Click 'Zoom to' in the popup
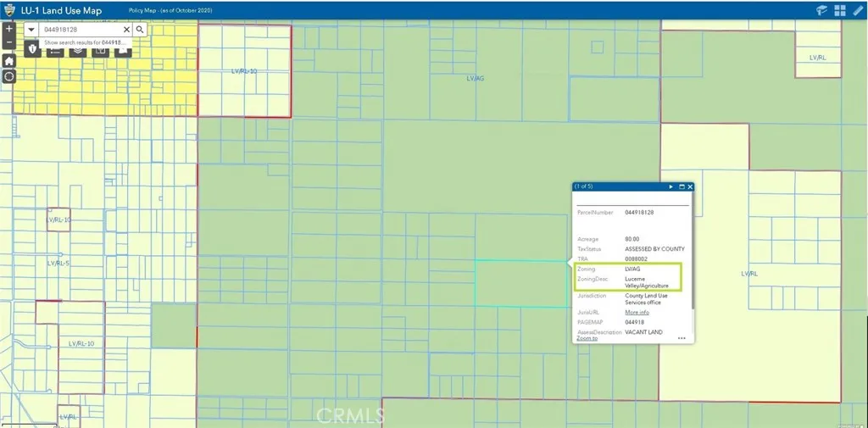 pos(587,338)
